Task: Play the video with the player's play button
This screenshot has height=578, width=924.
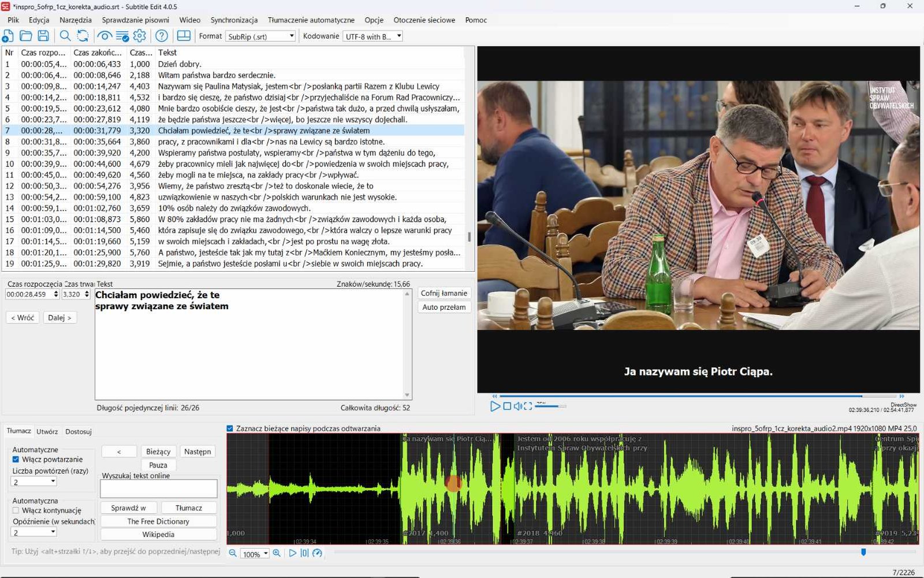Action: pyautogui.click(x=495, y=406)
